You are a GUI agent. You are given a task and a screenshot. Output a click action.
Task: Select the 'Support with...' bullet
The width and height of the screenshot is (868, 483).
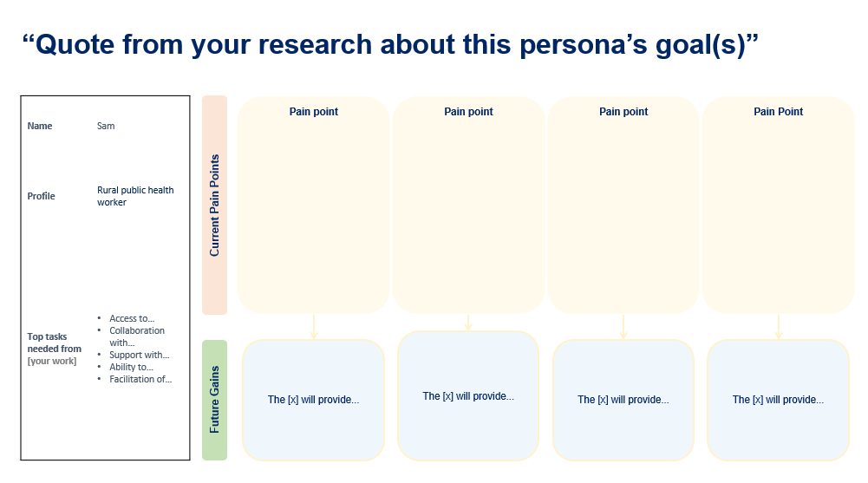[139, 356]
